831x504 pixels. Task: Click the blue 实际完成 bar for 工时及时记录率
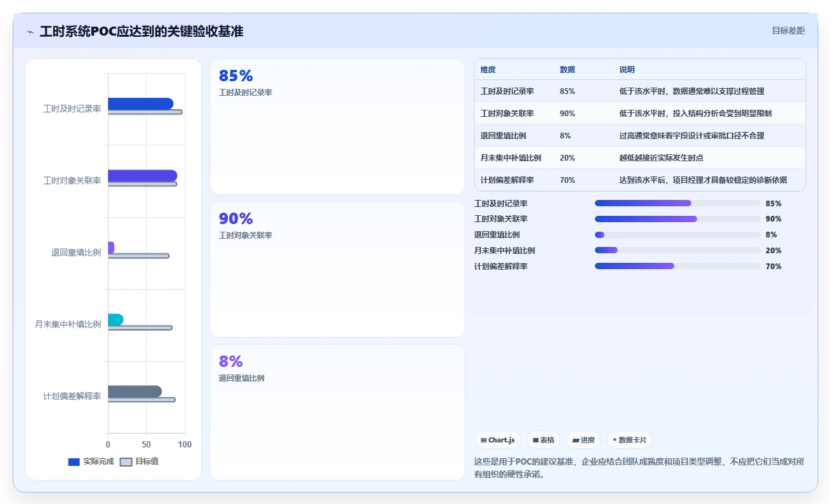point(140,103)
